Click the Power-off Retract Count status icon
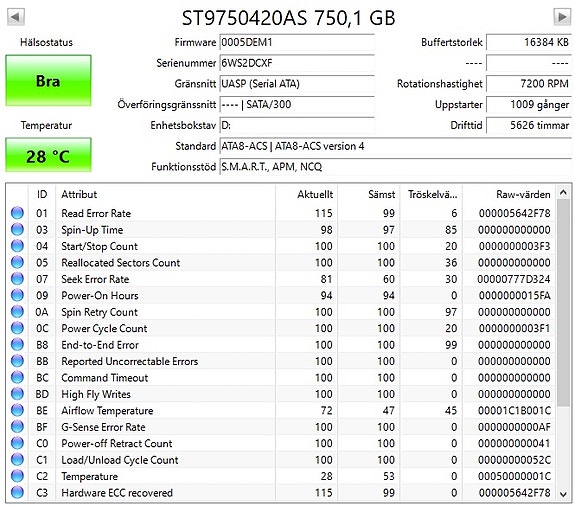 pyautogui.click(x=17, y=443)
